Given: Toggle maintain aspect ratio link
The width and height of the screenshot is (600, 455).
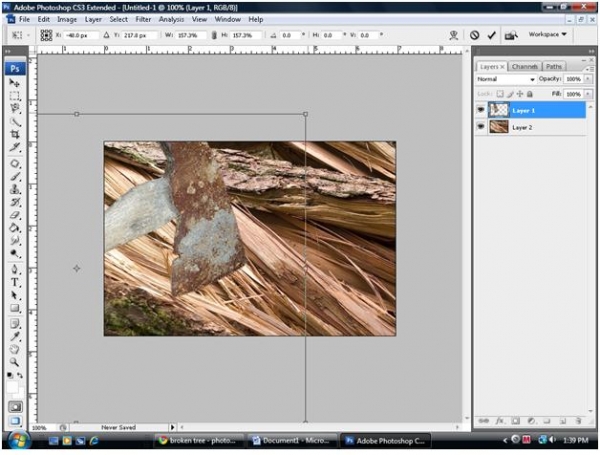Looking at the screenshot, I should pos(214,35).
